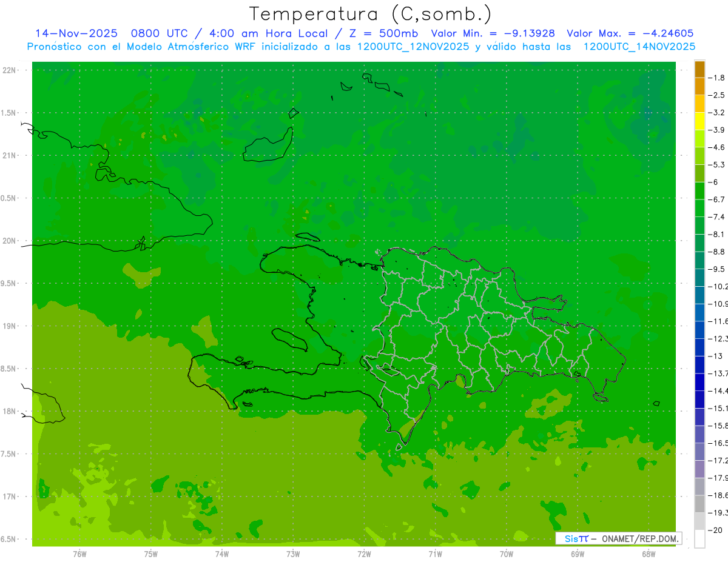
Task: Click the "-6.7" colorbar label
Action: [716, 199]
